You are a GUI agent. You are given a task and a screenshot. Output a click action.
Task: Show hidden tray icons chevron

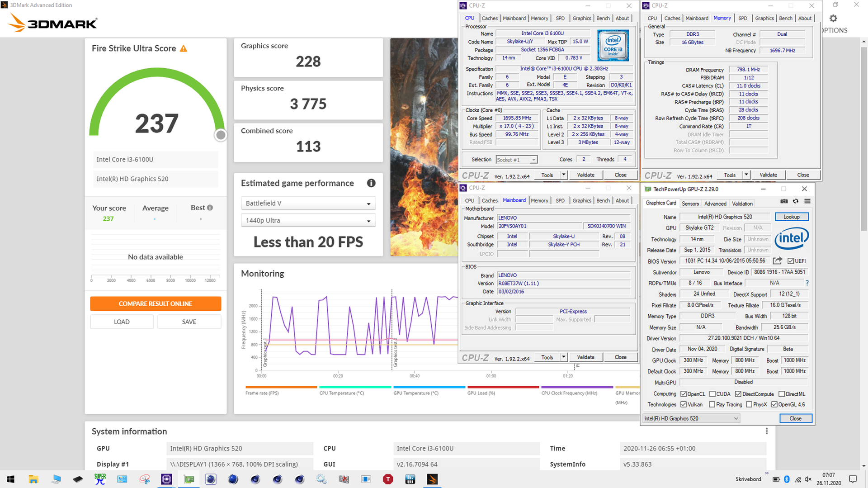[767, 473]
